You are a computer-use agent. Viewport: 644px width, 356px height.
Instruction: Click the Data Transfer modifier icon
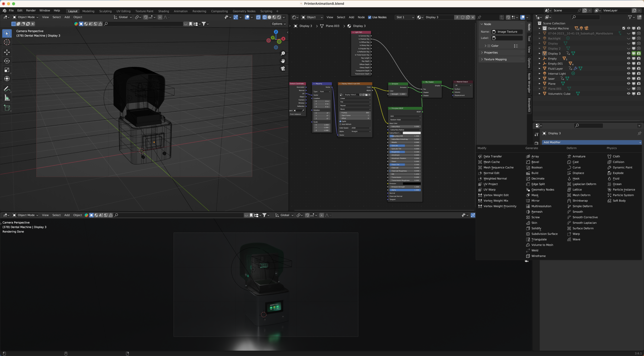click(480, 156)
